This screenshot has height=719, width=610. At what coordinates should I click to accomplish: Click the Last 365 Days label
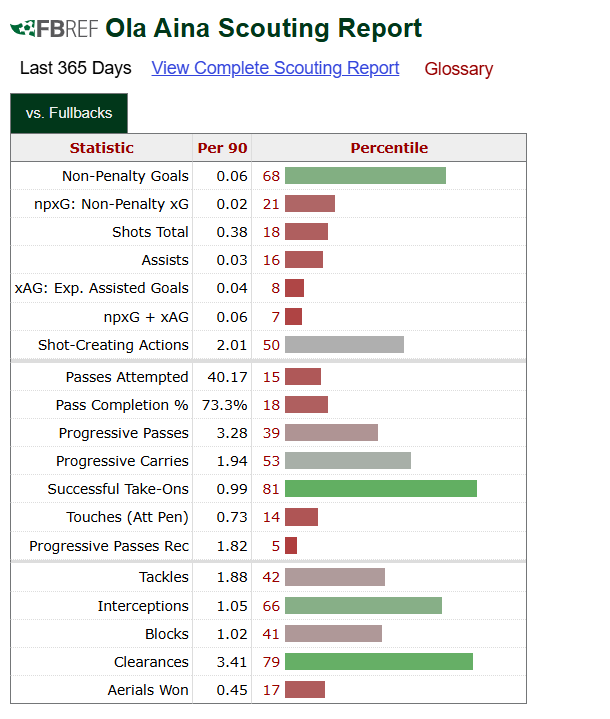pos(76,68)
